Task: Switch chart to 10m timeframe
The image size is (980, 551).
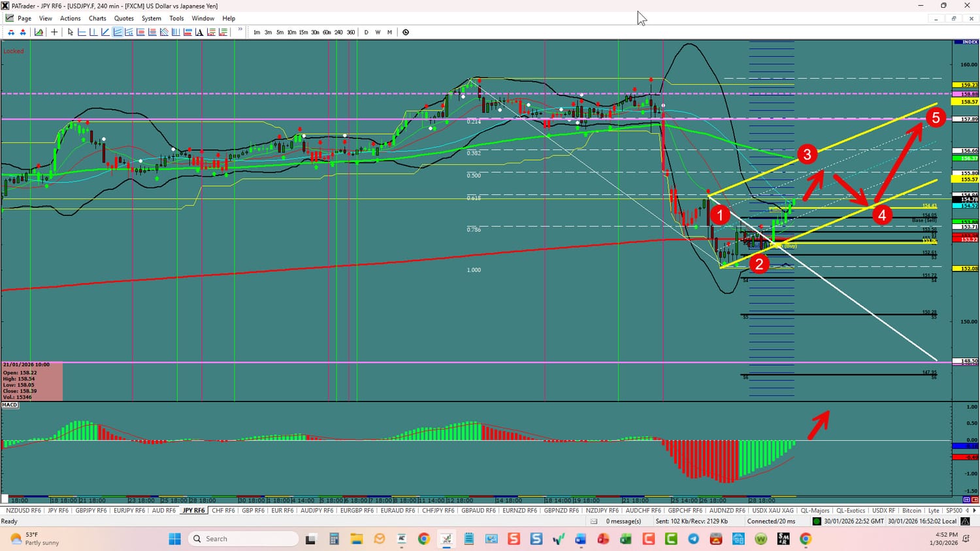Action: (x=291, y=32)
